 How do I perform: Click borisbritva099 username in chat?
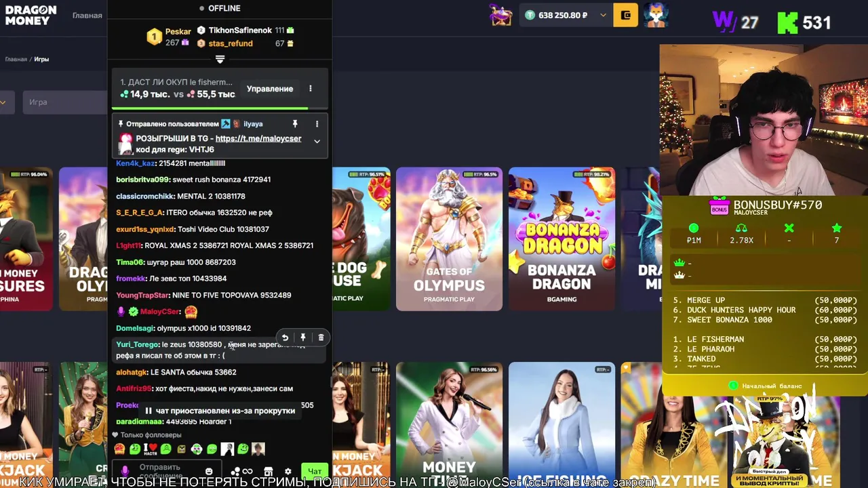pyautogui.click(x=142, y=180)
